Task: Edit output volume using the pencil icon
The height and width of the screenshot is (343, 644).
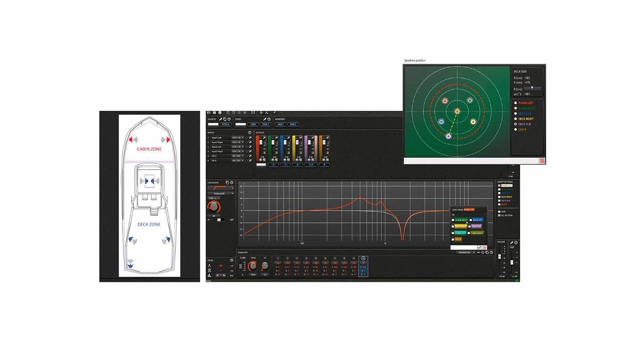Action: pyautogui.click(x=511, y=243)
